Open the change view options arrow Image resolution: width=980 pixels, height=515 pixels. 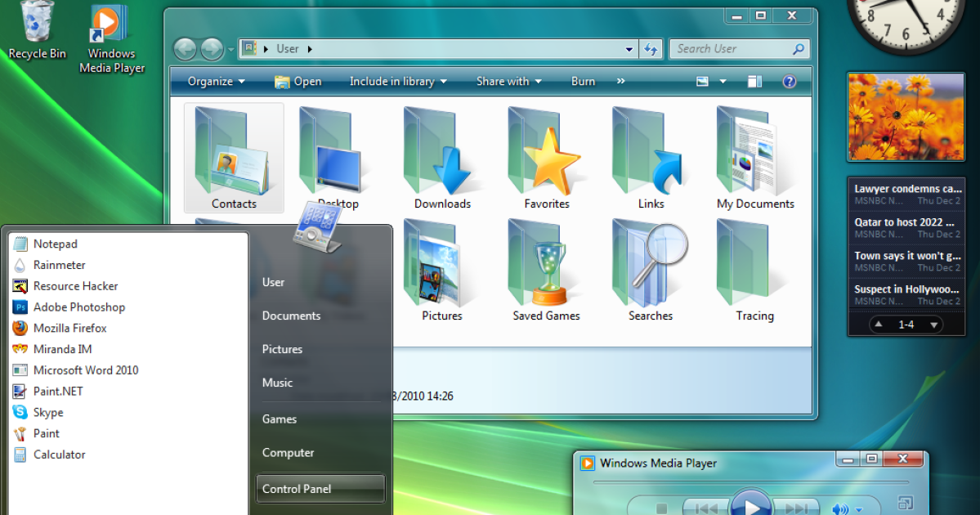tap(723, 82)
